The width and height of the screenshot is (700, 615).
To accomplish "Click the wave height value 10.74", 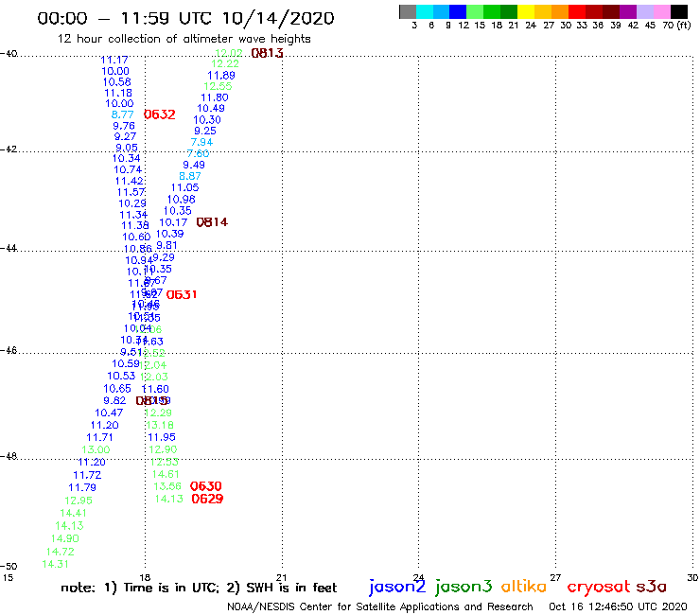I will tap(128, 169).
